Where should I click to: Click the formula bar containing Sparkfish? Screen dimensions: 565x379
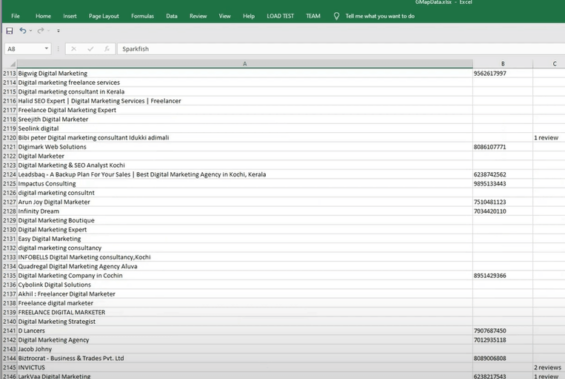click(341, 49)
